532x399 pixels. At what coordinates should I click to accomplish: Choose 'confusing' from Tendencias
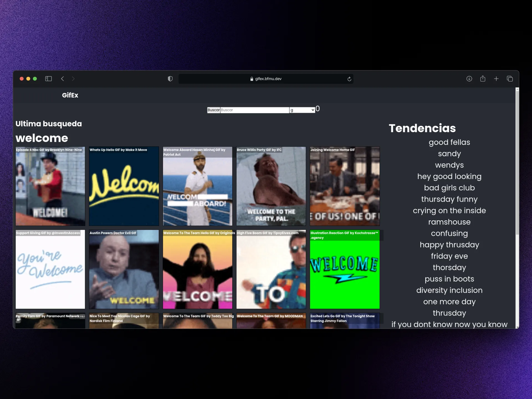(449, 233)
